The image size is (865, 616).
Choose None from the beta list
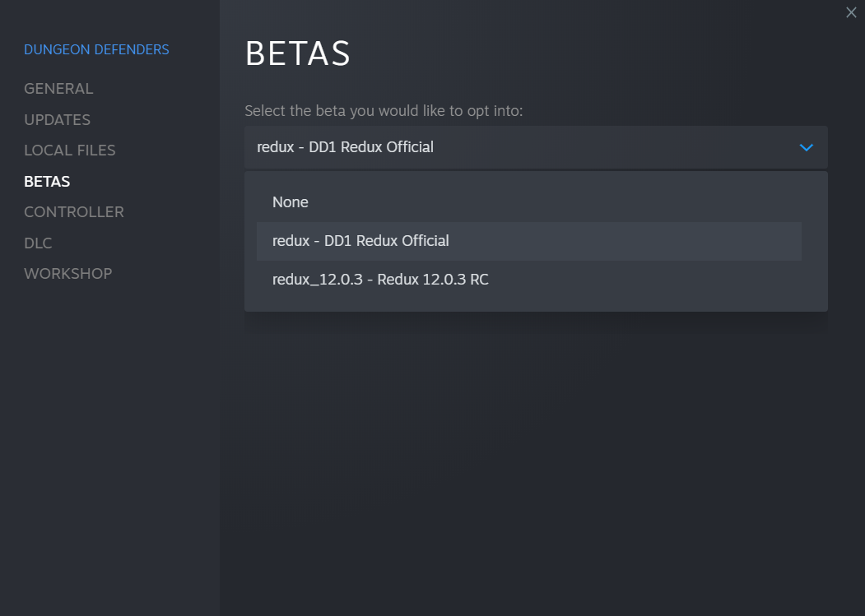(x=291, y=202)
